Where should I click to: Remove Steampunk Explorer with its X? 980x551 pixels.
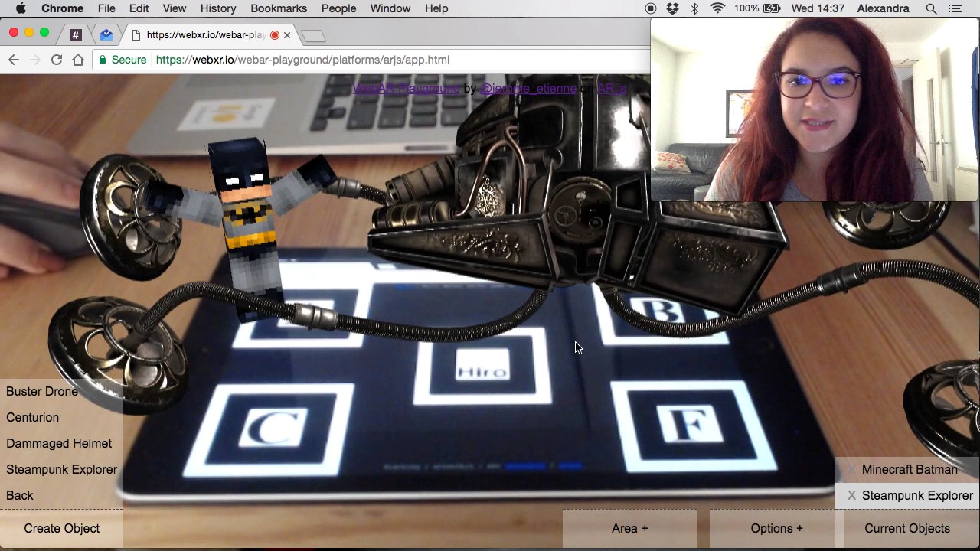pos(851,496)
